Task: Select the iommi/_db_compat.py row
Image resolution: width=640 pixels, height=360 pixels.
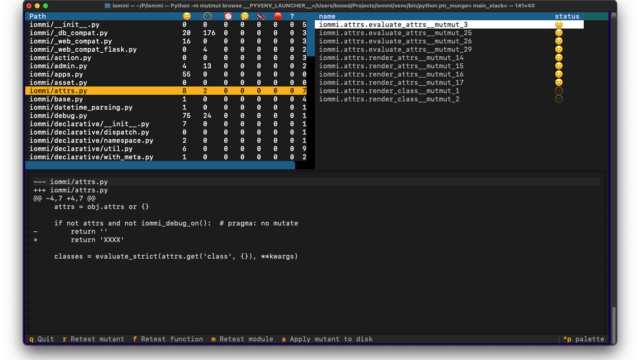Action: pyautogui.click(x=166, y=33)
